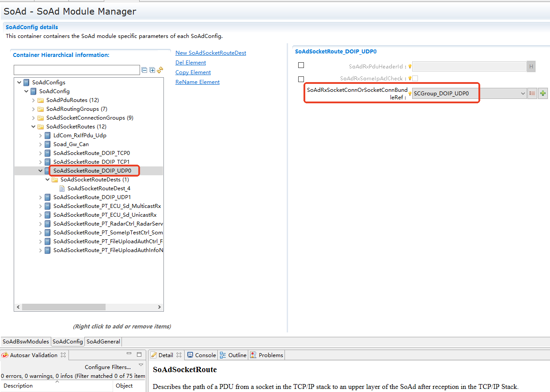Select SoAdSocketRouteDest_4 in the tree
This screenshot has width=550, height=392.
coord(99,188)
